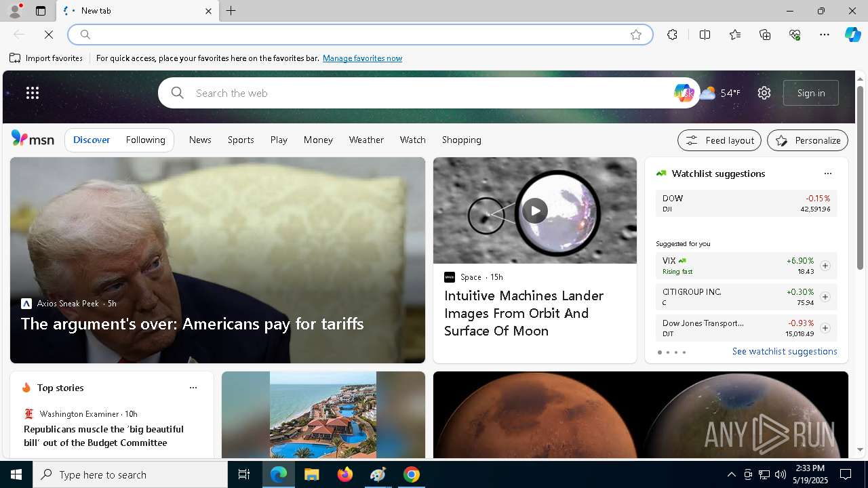Select the Discover tab
The width and height of the screenshot is (868, 488).
[92, 140]
